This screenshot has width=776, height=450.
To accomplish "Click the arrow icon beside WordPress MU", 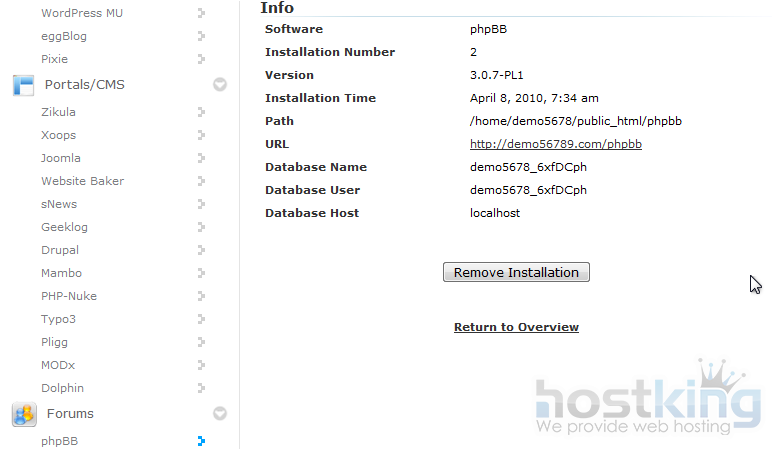I will pyautogui.click(x=201, y=13).
